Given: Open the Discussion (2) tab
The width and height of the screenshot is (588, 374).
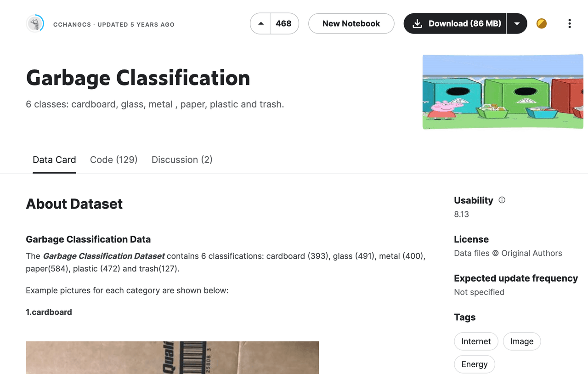Looking at the screenshot, I should (182, 160).
